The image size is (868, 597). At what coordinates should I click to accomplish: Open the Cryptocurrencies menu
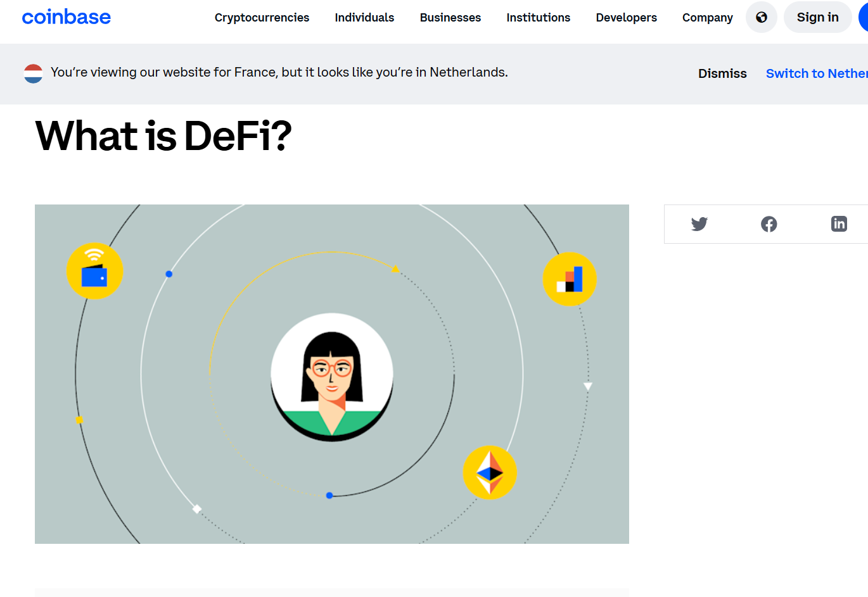[x=262, y=18]
